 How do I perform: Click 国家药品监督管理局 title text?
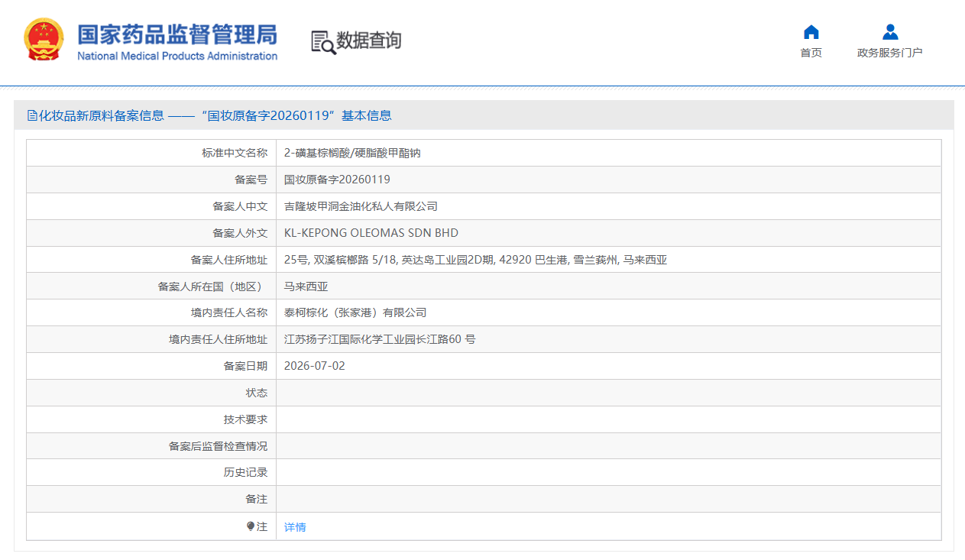[x=177, y=34]
